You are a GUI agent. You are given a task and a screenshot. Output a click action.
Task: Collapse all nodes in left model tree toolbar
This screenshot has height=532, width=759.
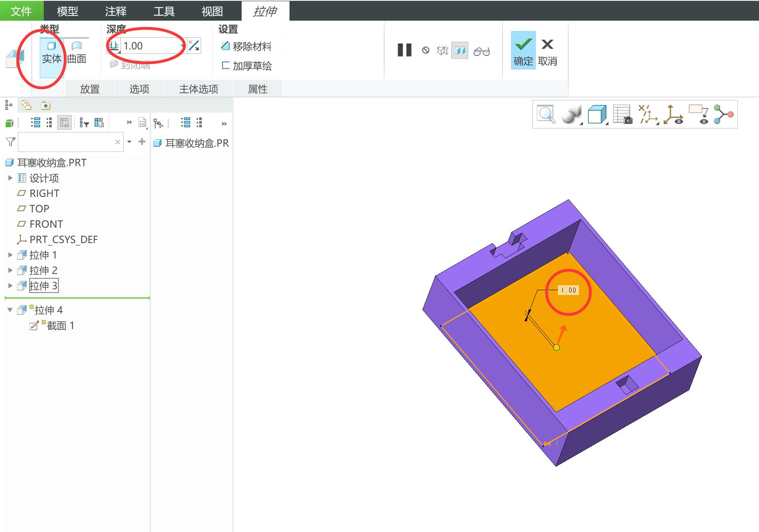[49, 122]
